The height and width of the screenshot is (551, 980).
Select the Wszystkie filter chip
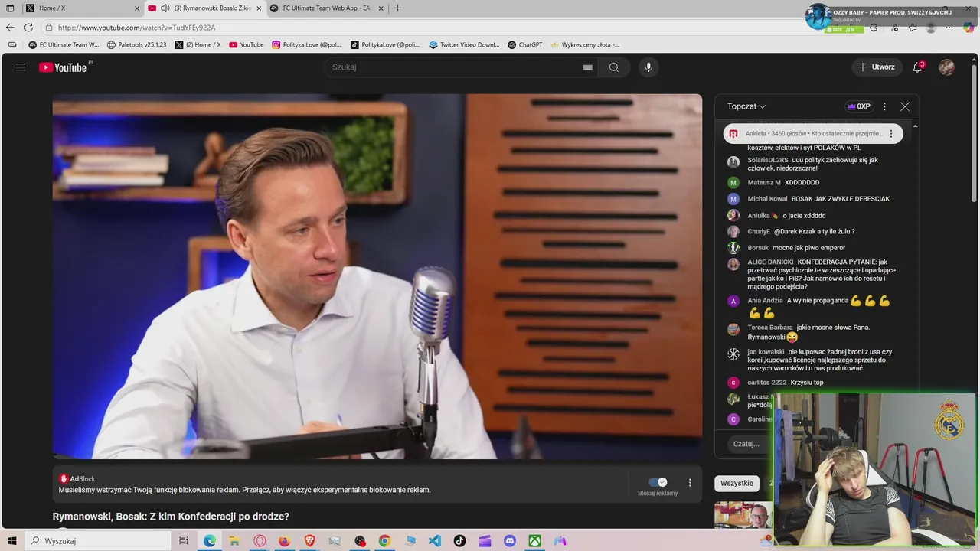[x=737, y=483]
